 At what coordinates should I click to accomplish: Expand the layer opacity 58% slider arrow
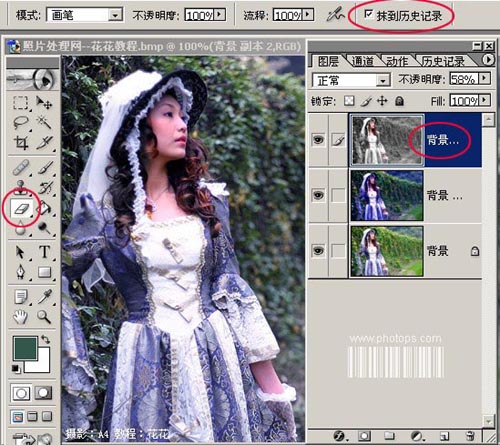coord(485,79)
